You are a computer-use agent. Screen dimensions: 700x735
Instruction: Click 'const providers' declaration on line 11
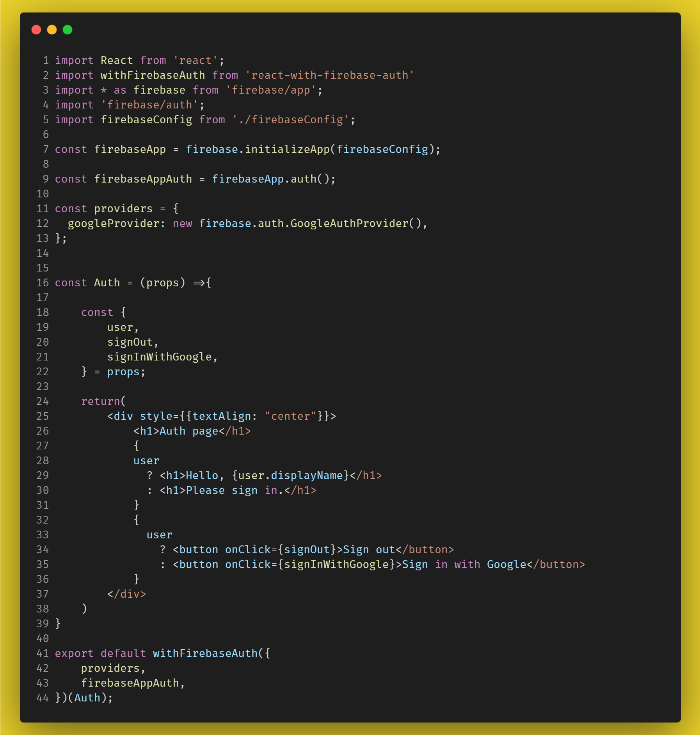[104, 208]
